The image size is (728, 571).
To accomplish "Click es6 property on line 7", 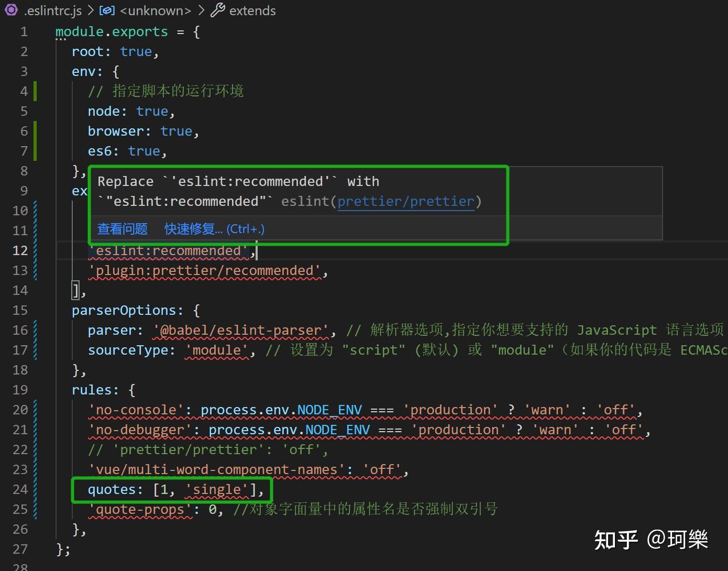I will pyautogui.click(x=100, y=151).
